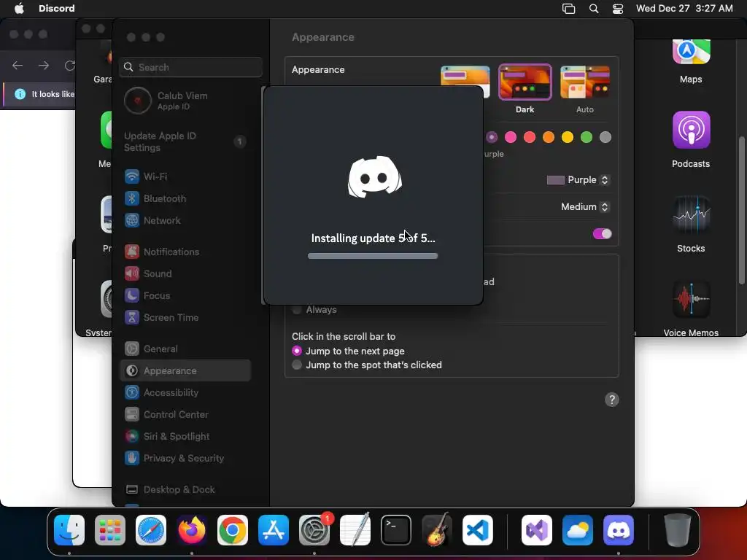Open Privacy & Security in sidebar
Screen dimensions: 747x560
pos(185,459)
